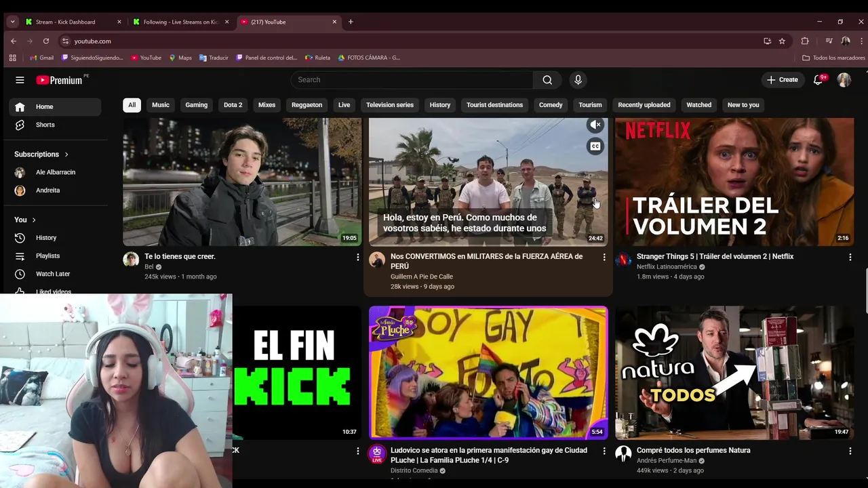Open options for 'Te lo tienes que creer'
The image size is (868, 488).
tap(357, 258)
